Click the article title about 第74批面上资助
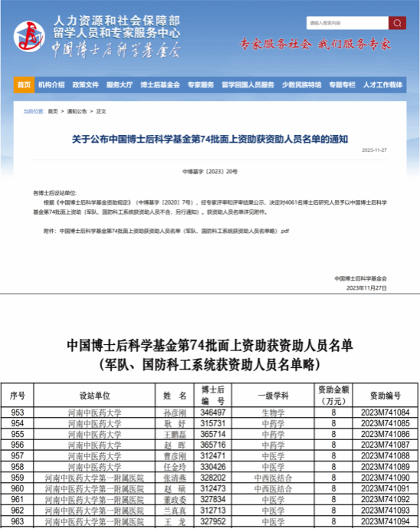This screenshot has width=420, height=529. tap(210, 140)
